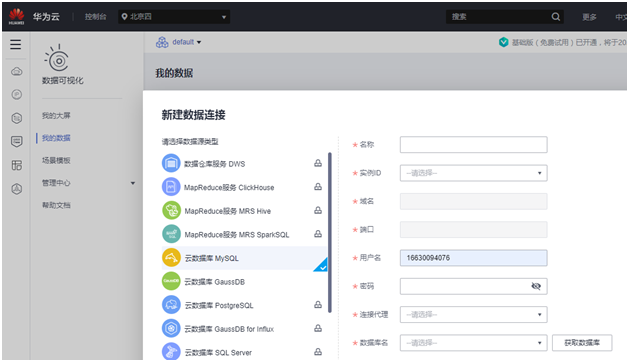629x362 pixels.
Task: Select the 云数据库 MySQL row text
Action: (x=211, y=258)
